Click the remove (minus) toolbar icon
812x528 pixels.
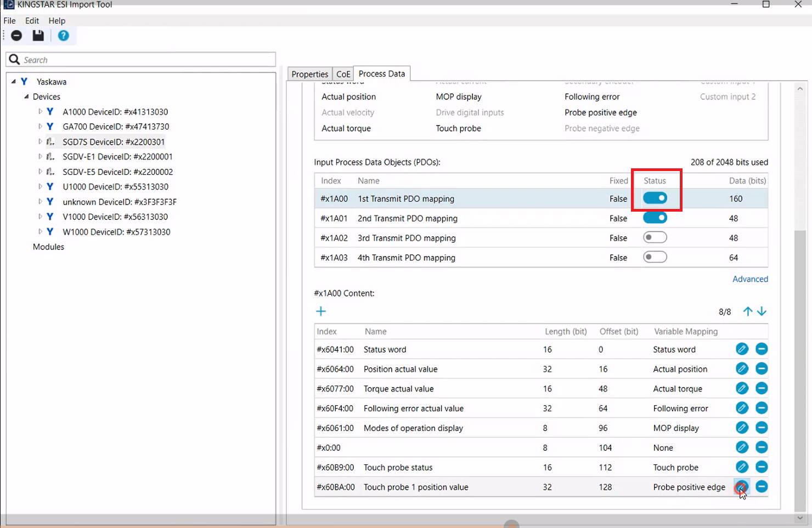(16, 36)
